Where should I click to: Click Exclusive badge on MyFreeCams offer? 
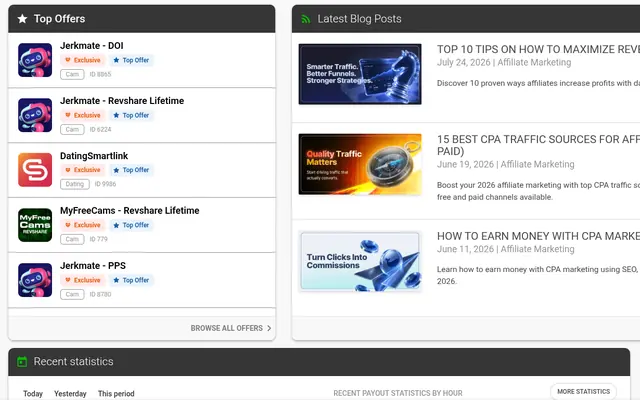point(83,225)
